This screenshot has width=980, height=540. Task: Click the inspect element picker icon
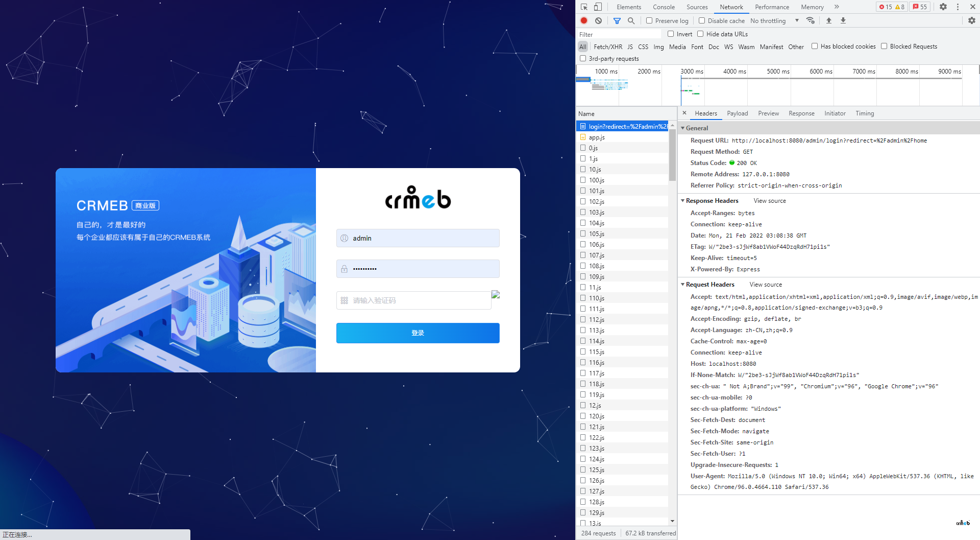tap(584, 7)
